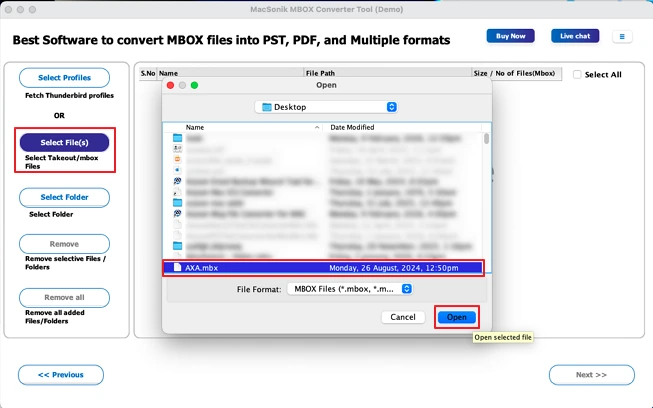This screenshot has height=408, width=653.
Task: Go back with << Previous button
Action: click(61, 375)
